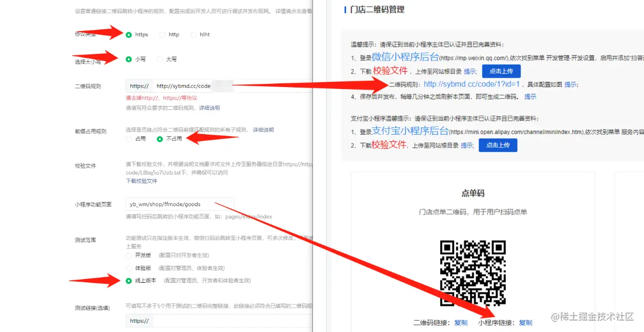Open 提示 link after 即可生成二维码
The height and width of the screenshot is (332, 644).
coord(530,97)
